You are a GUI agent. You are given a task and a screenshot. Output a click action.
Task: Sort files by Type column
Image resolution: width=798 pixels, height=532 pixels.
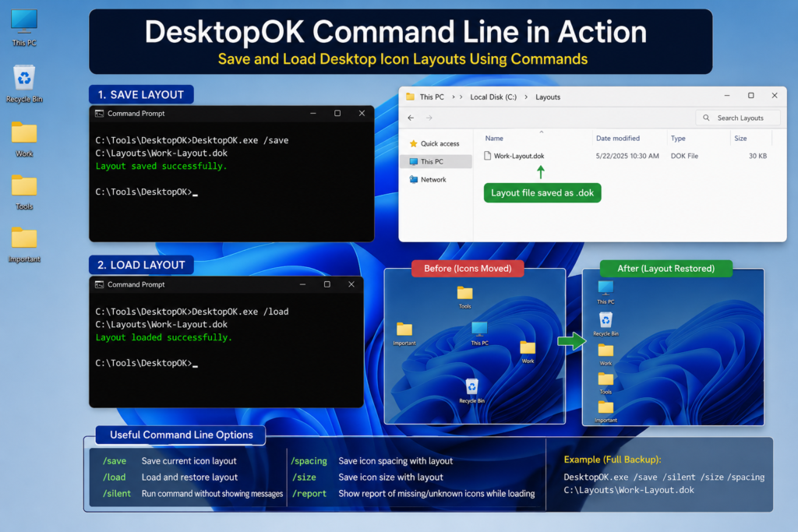pyautogui.click(x=678, y=138)
